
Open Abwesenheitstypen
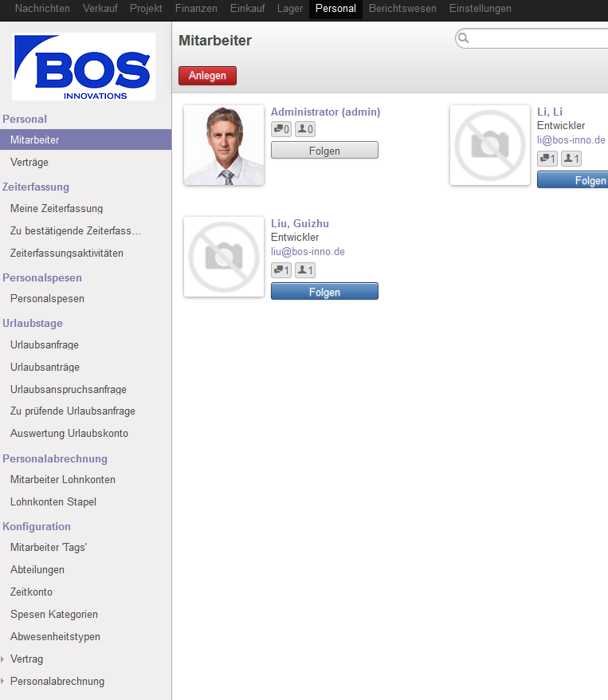click(x=55, y=636)
